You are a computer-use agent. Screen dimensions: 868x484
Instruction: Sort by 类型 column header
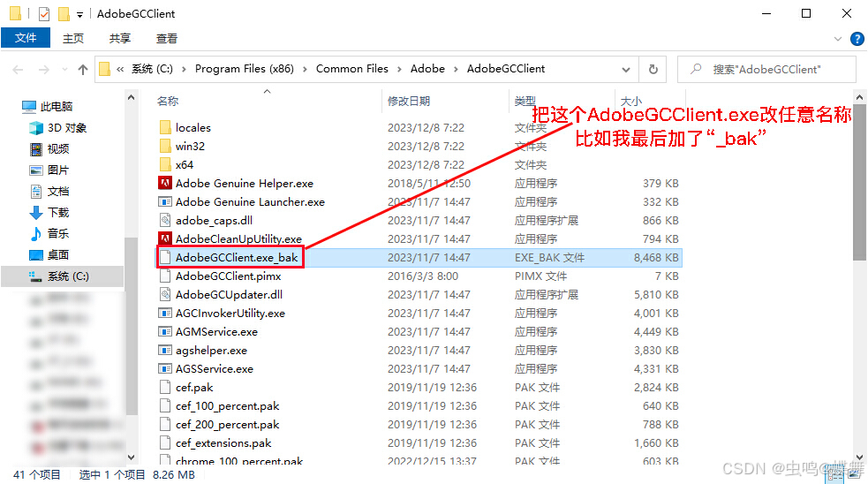point(525,101)
